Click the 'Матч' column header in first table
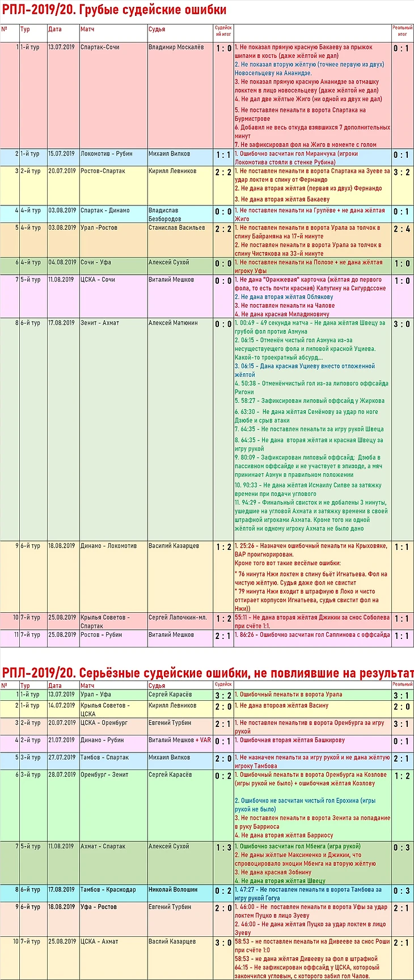The height and width of the screenshot is (980, 414). 113,33
